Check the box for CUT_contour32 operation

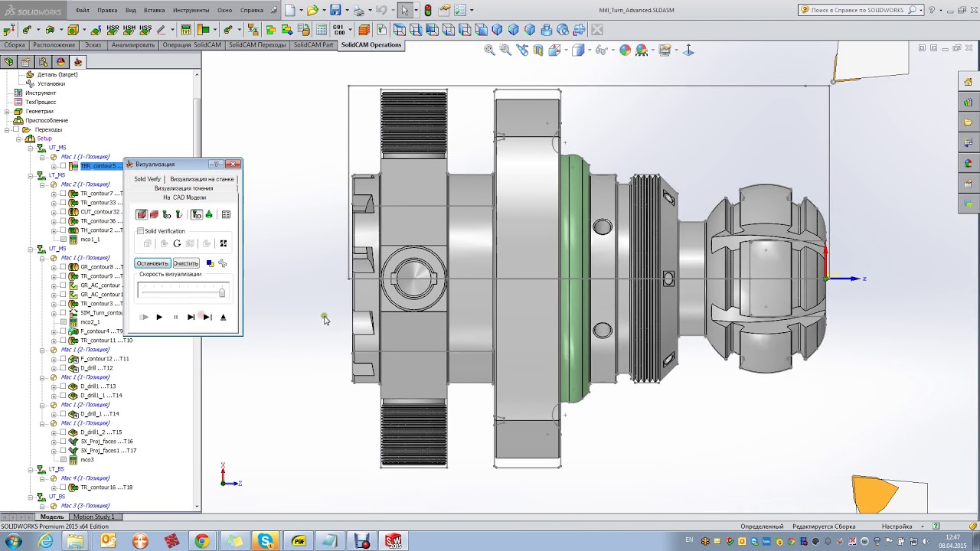63,212
